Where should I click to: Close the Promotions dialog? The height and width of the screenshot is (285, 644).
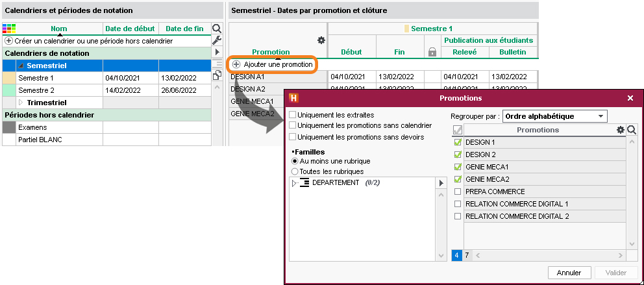[x=630, y=98]
